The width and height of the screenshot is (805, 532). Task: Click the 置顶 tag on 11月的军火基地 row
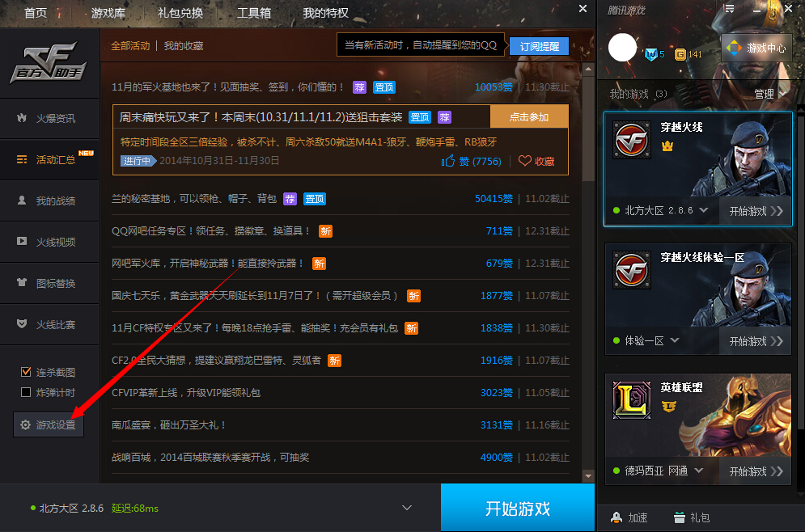(x=384, y=87)
